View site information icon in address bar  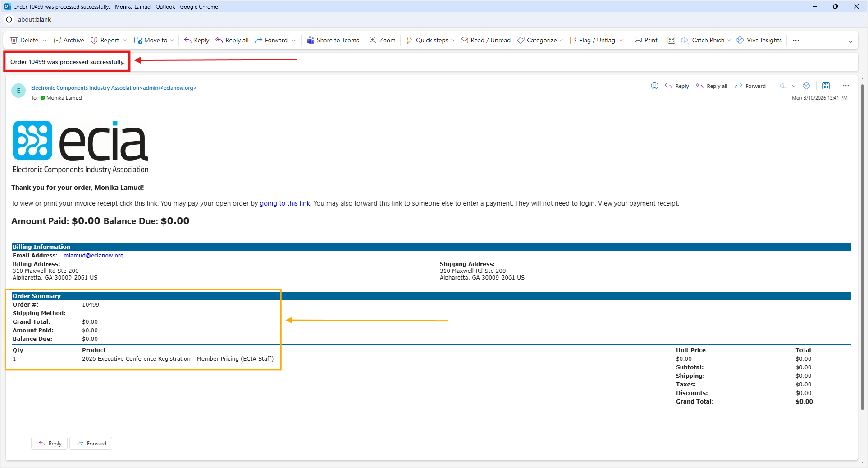tap(9, 19)
